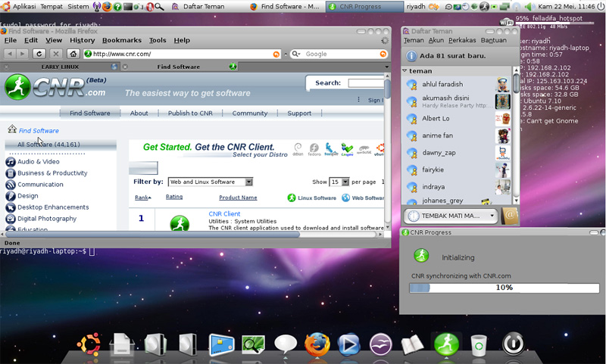Viewport: 606px width, 364px height.
Task: Launch Firefox from the bottom dock
Action: click(x=317, y=344)
